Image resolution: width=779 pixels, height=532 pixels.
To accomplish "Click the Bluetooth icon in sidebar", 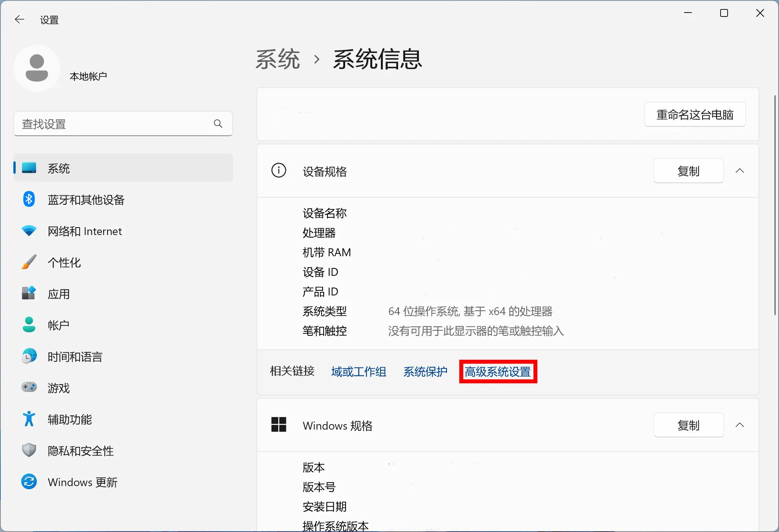I will (29, 199).
